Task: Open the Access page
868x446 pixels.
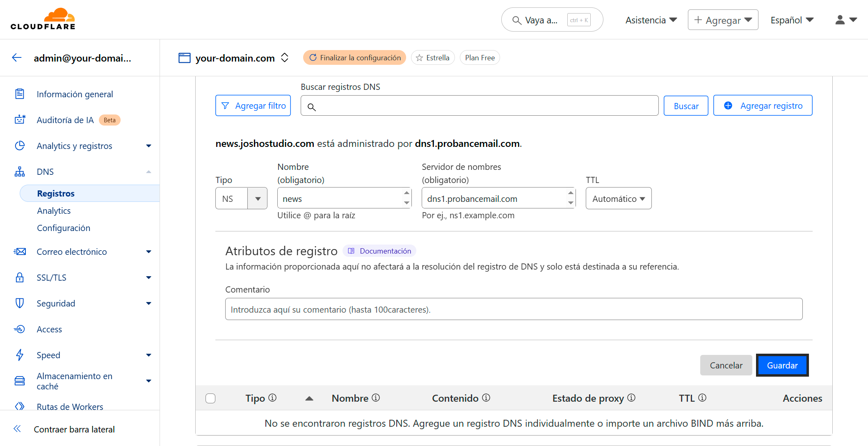Action: point(49,329)
